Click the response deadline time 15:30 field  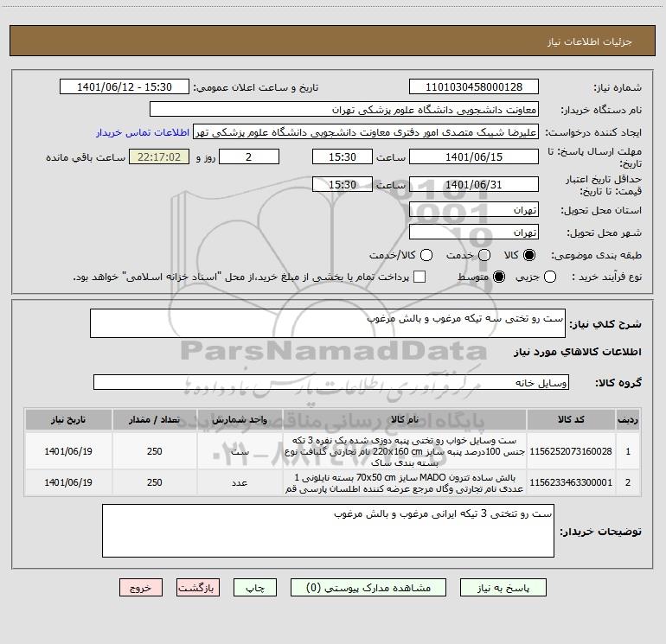[343, 156]
